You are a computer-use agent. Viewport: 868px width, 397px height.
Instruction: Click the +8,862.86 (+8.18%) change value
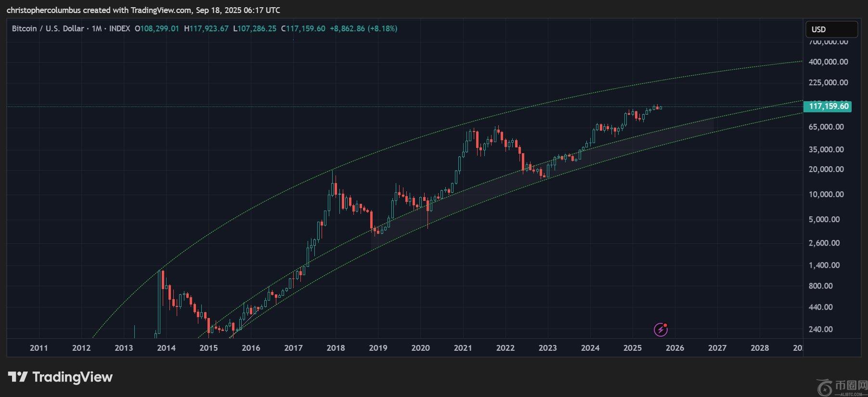pyautogui.click(x=363, y=28)
